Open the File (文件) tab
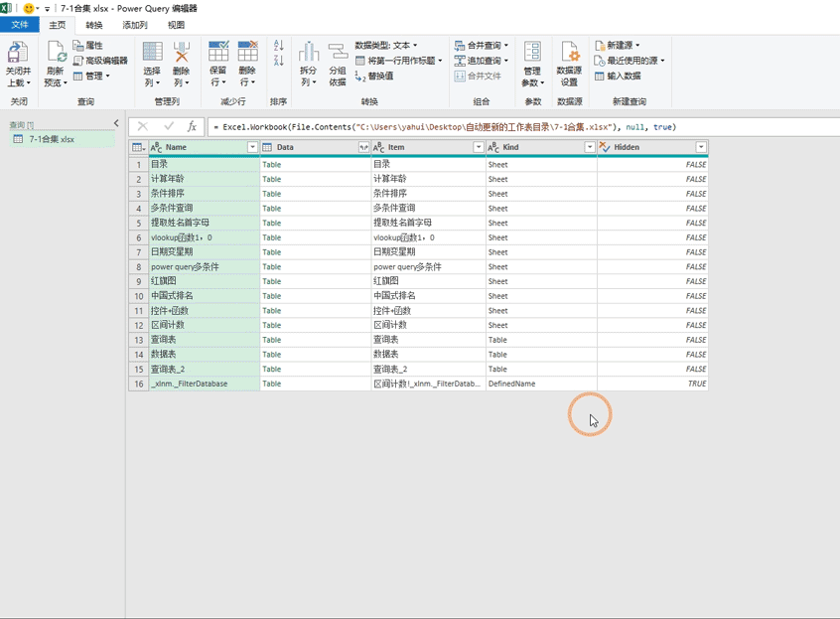The width and height of the screenshot is (840, 619). [20, 25]
